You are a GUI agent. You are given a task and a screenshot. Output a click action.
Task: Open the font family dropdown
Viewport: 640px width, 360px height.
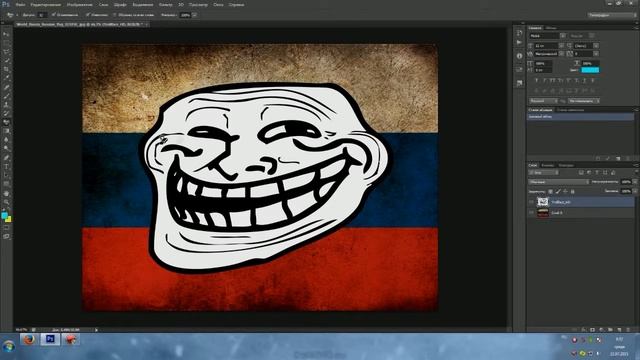pos(563,36)
